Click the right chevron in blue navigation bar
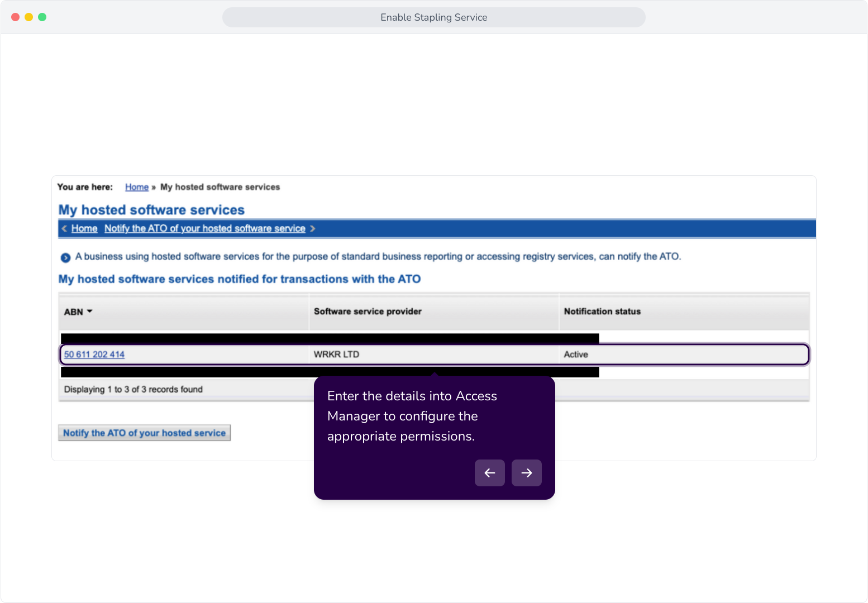The height and width of the screenshot is (603, 868). [313, 228]
